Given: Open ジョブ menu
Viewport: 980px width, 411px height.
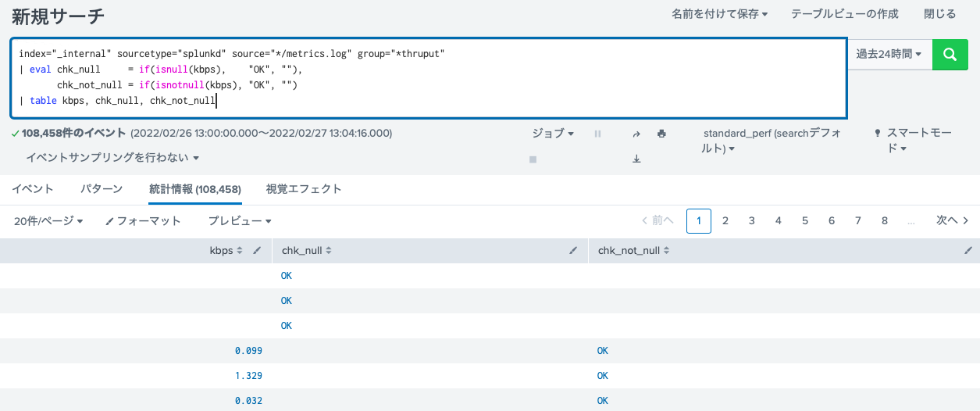Looking at the screenshot, I should [x=553, y=134].
